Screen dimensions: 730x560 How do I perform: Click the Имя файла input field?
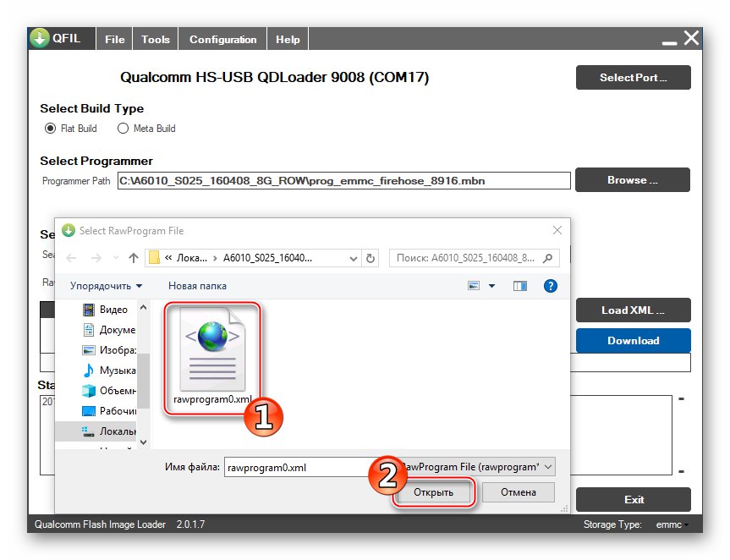tap(303, 467)
